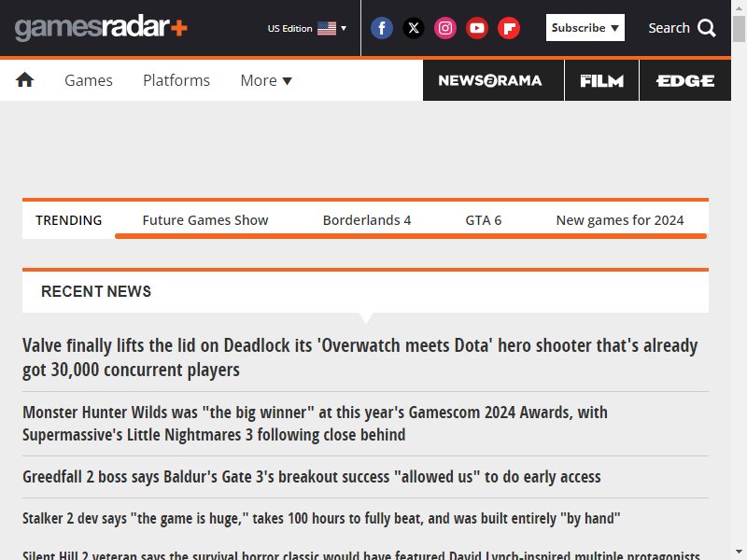Open the Greedfall 2 early access article

click(312, 477)
